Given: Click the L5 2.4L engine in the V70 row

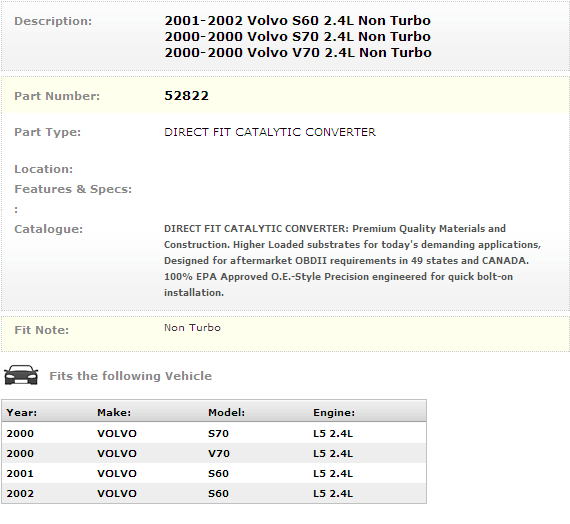Looking at the screenshot, I should [333, 453].
